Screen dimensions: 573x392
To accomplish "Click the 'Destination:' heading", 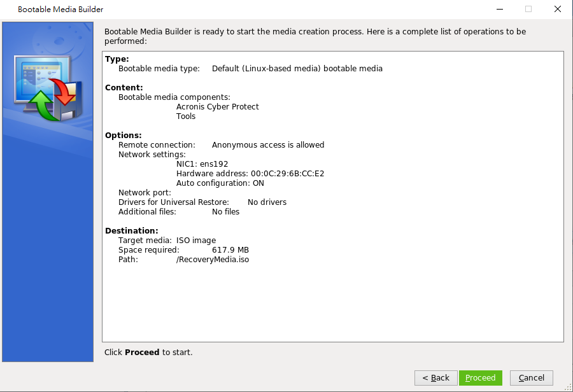I will pos(132,230).
